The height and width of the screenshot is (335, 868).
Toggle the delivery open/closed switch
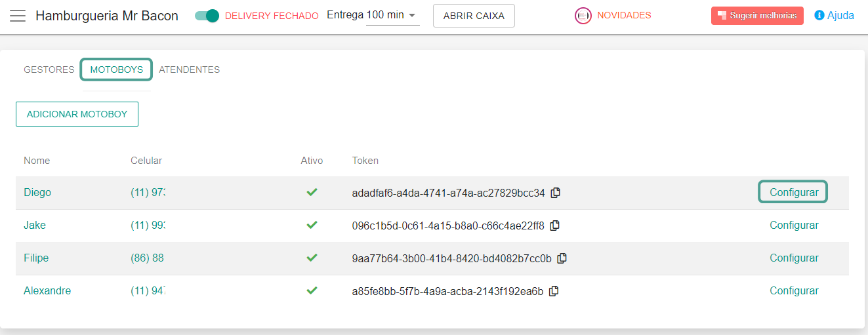(x=207, y=16)
